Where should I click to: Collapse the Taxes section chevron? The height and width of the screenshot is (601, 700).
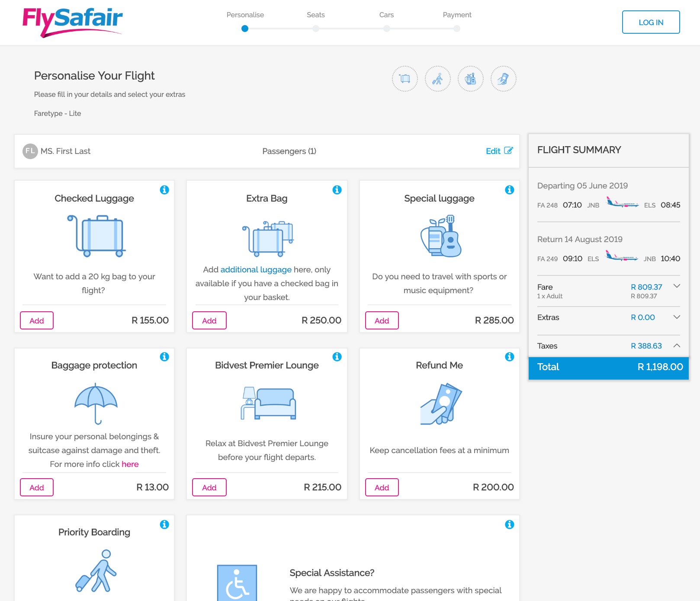click(677, 345)
